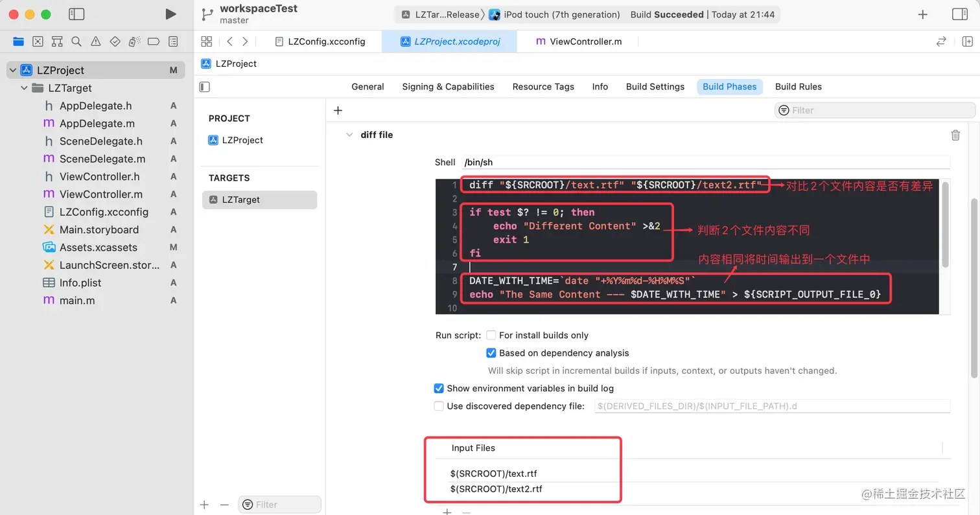This screenshot has width=980, height=515.
Task: Uncheck Show environment variables in build log
Action: [439, 388]
